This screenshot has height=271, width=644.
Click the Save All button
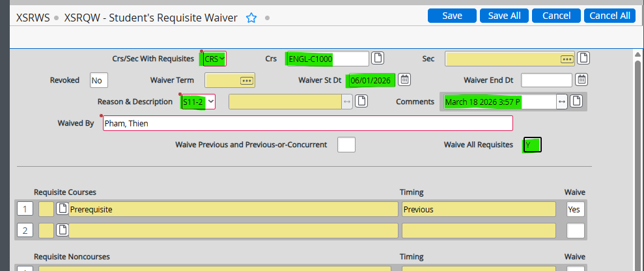pos(504,16)
